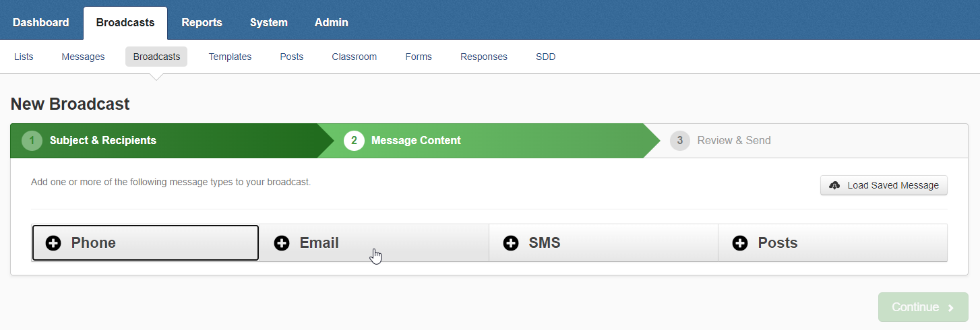This screenshot has width=980, height=330.
Task: Click the plus icon beside Phone
Action: coord(53,243)
